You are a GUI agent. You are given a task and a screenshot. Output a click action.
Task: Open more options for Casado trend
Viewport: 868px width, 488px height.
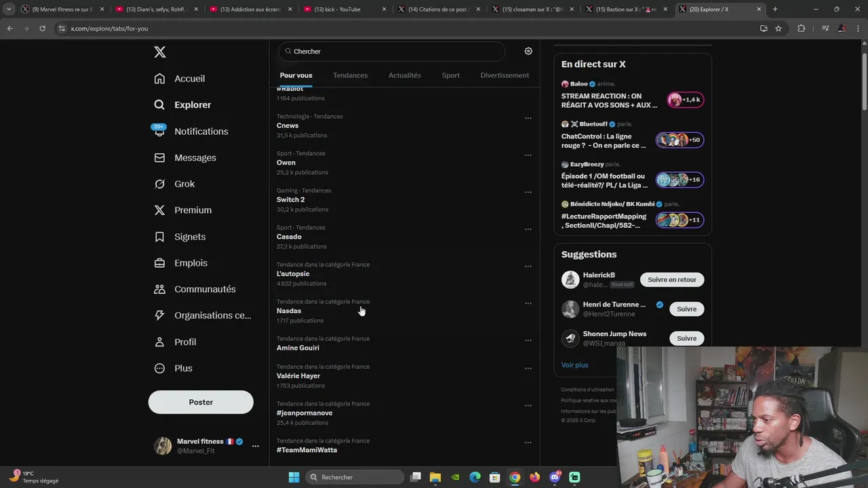(x=528, y=229)
